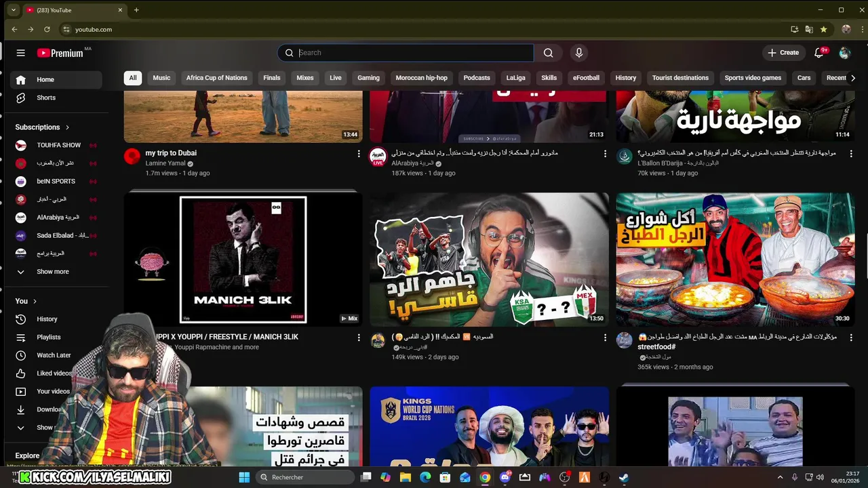Click the YouTube Premium logo
This screenshot has height=488, width=868.
60,53
